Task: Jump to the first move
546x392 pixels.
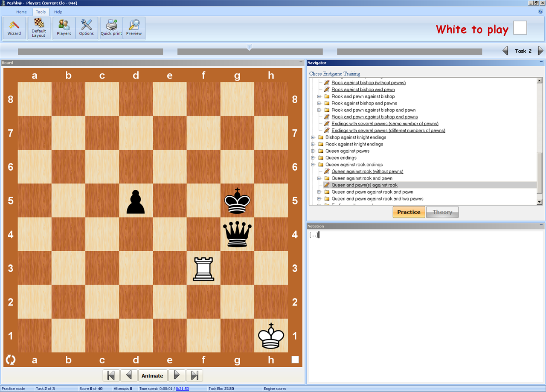Action: [111, 375]
